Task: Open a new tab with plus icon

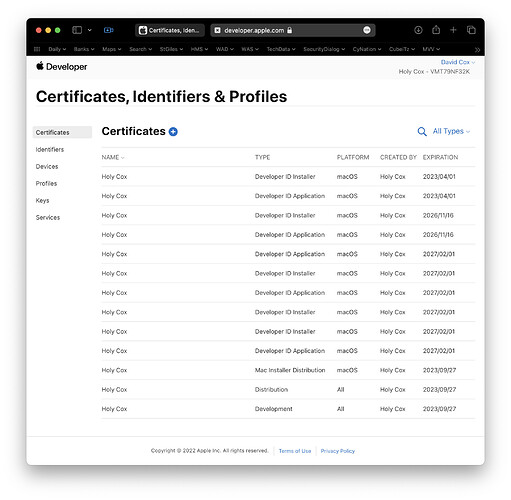Action: click(x=453, y=30)
